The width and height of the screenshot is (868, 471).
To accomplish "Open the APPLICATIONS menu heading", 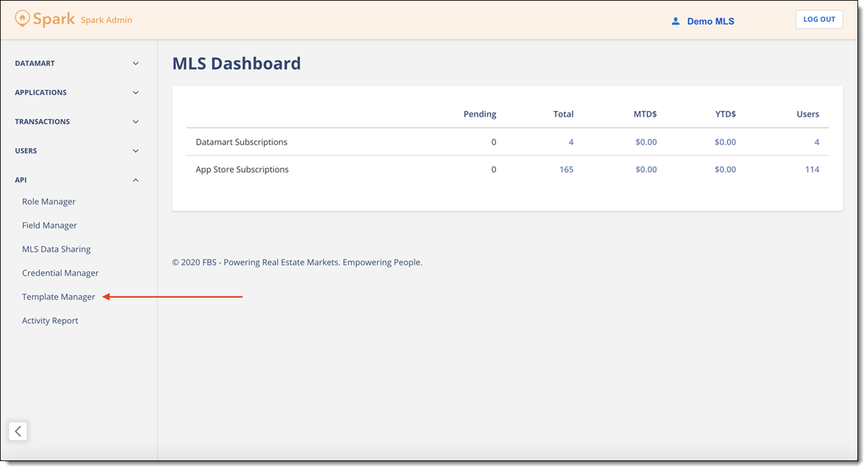I will (x=41, y=93).
